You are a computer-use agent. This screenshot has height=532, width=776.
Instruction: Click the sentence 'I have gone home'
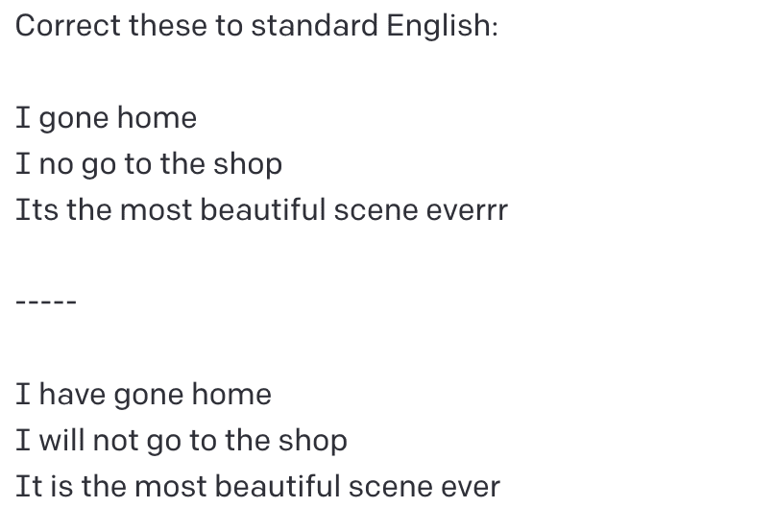143,395
